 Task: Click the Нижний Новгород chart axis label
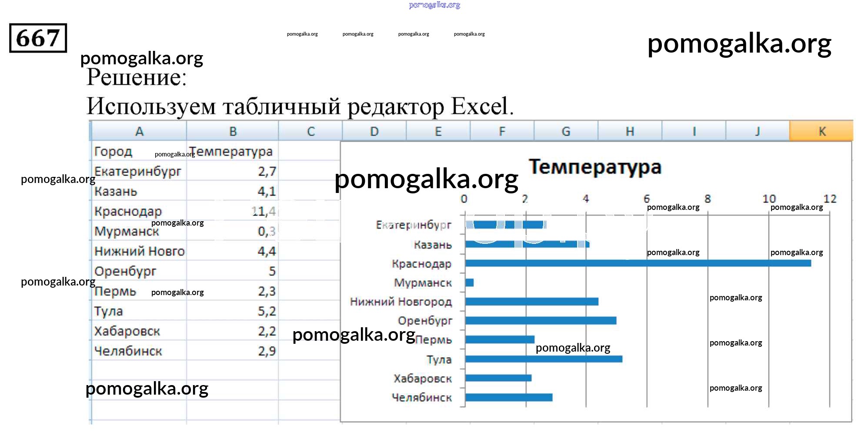(x=401, y=302)
